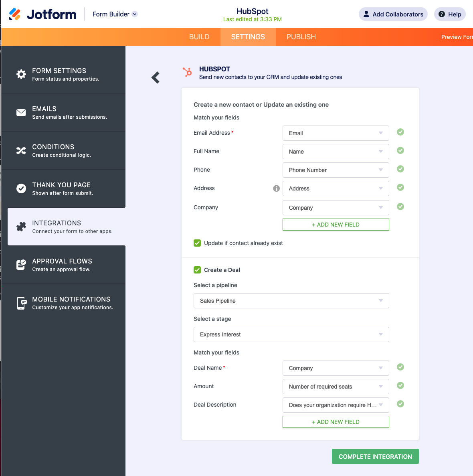The width and height of the screenshot is (473, 476).
Task: Open CONDITIONS section in the sidebar
Action: tap(63, 150)
